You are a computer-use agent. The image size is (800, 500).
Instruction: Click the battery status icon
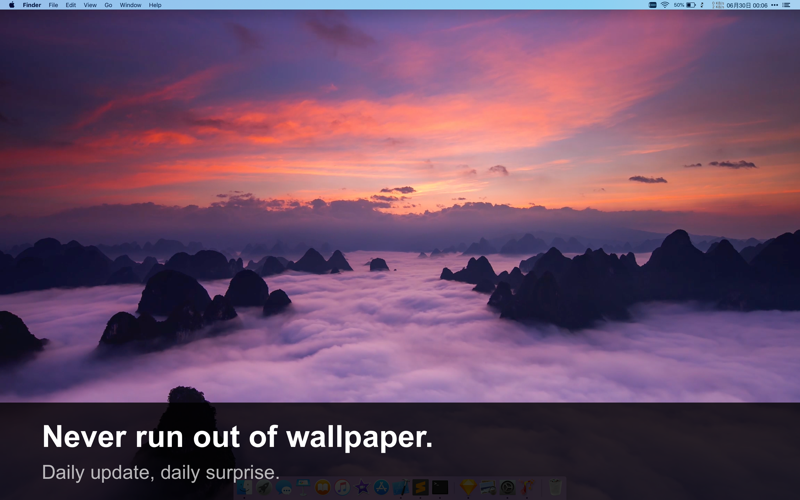(690, 5)
